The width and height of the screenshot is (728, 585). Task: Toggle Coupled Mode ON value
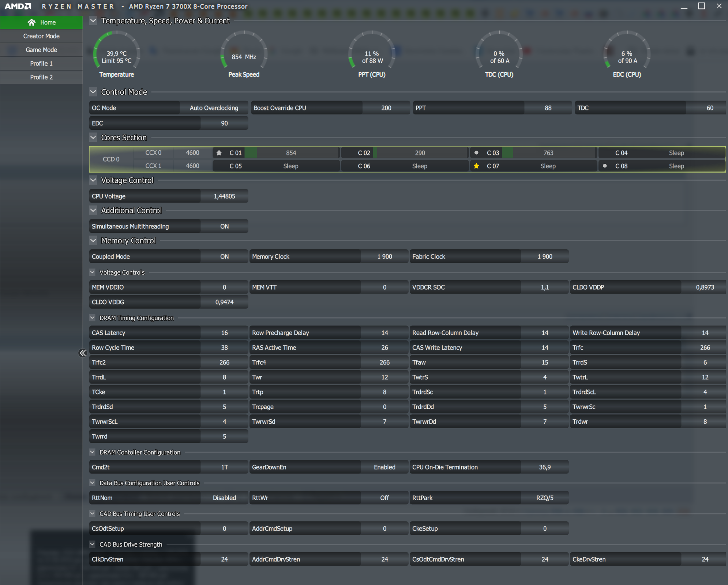click(224, 257)
